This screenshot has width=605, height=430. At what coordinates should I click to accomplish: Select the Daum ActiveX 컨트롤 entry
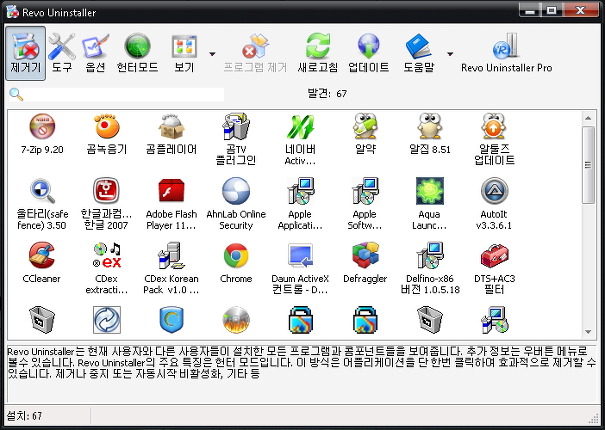[300, 268]
